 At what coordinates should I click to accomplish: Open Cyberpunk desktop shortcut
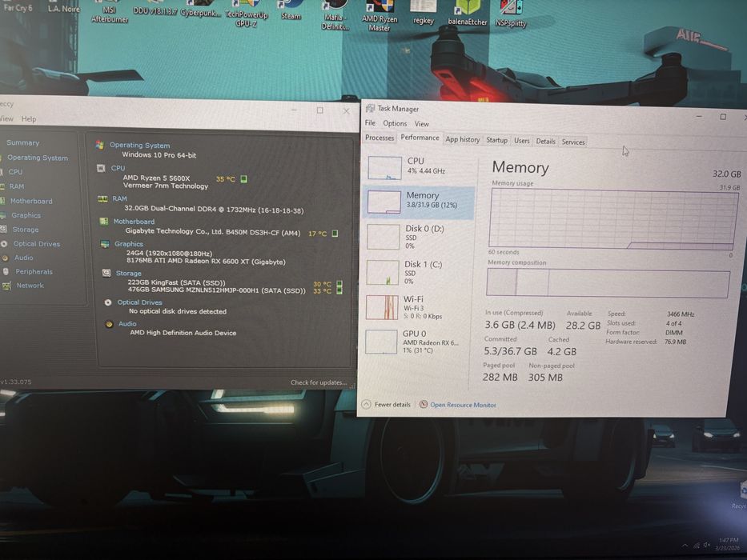point(200,9)
